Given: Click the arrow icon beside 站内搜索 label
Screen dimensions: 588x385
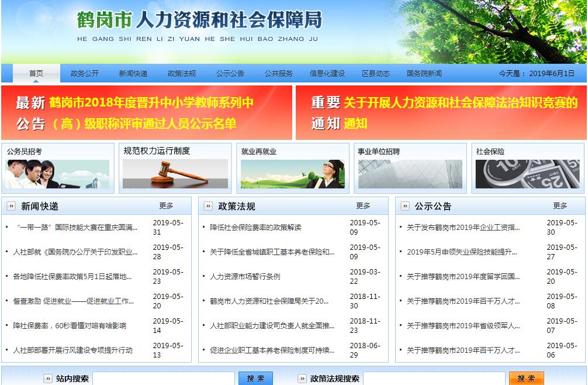Looking at the screenshot, I should click(x=48, y=379).
